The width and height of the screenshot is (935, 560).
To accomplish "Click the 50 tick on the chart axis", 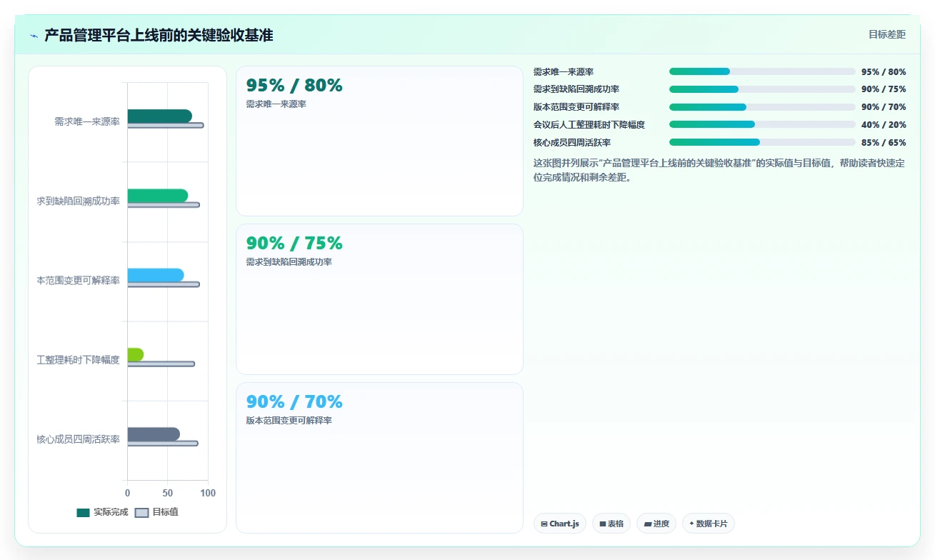I will 168,493.
